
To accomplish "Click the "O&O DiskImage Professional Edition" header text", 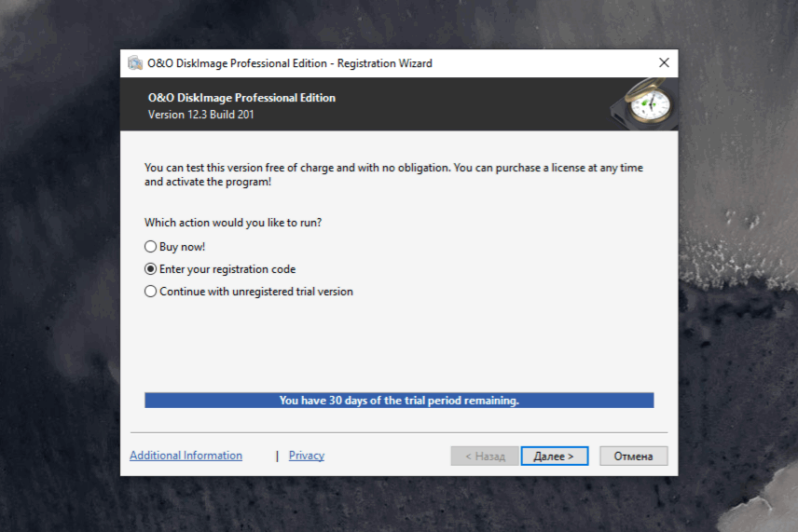I will (241, 98).
